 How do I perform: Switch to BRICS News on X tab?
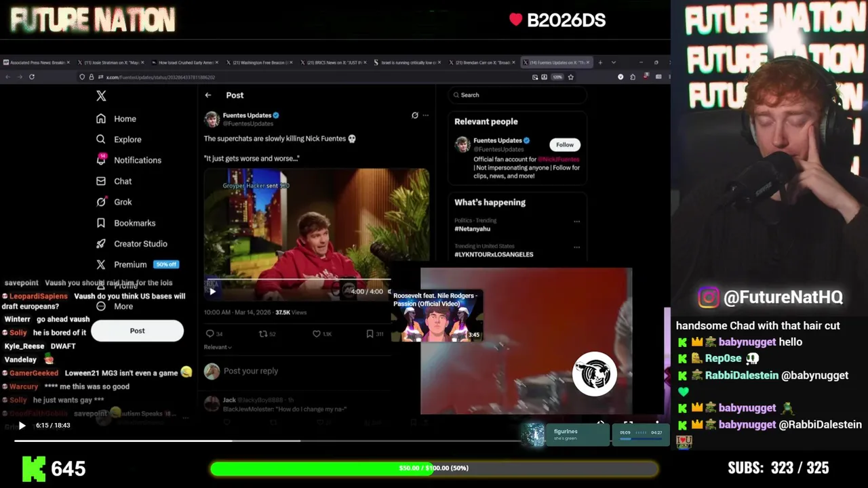pos(334,62)
